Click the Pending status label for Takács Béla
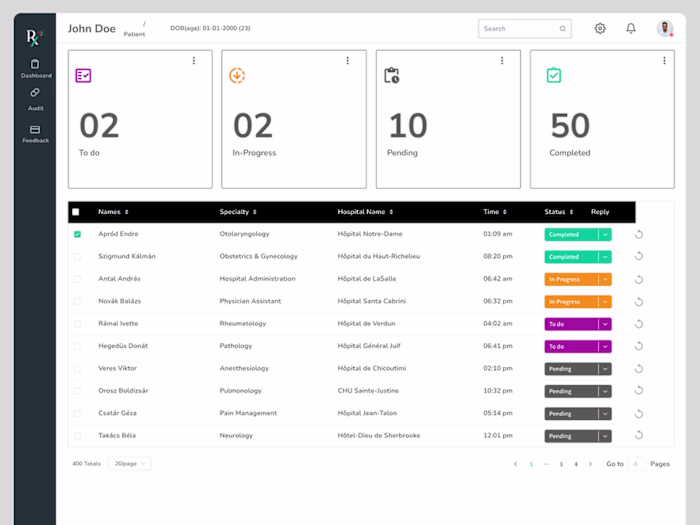Screen dimensions: 700x525 pyautogui.click(x=560, y=436)
